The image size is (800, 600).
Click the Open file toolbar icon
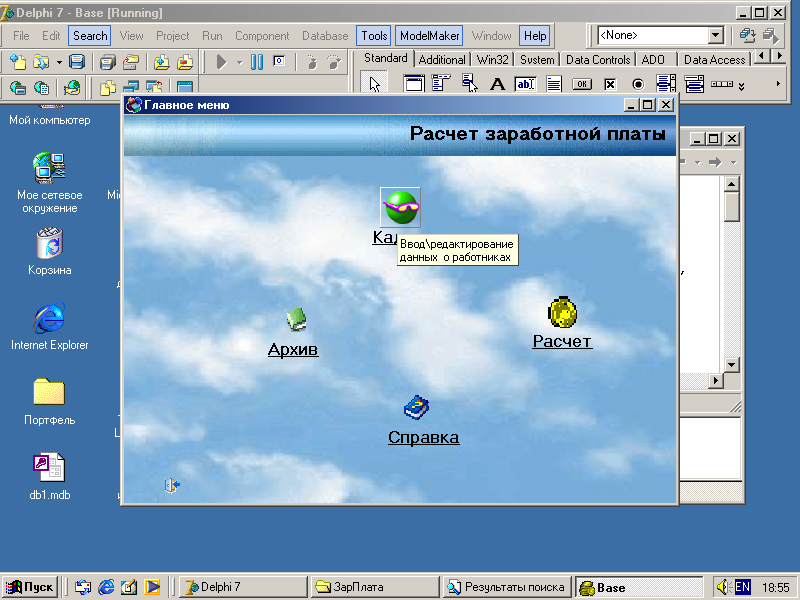(41, 62)
